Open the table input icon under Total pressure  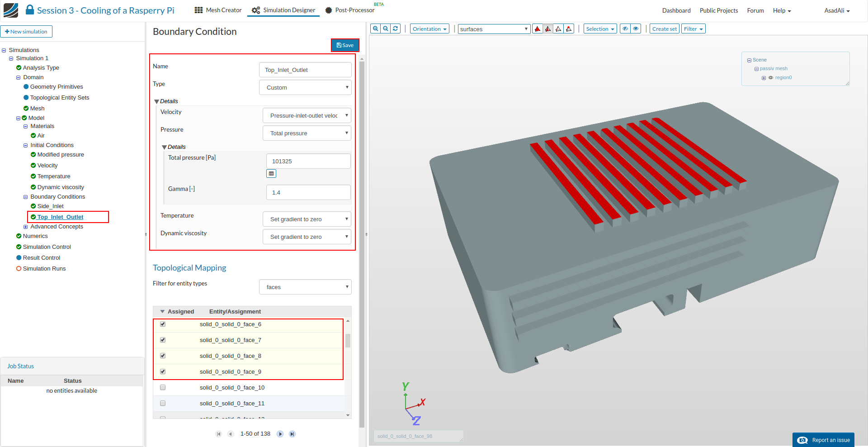(271, 174)
